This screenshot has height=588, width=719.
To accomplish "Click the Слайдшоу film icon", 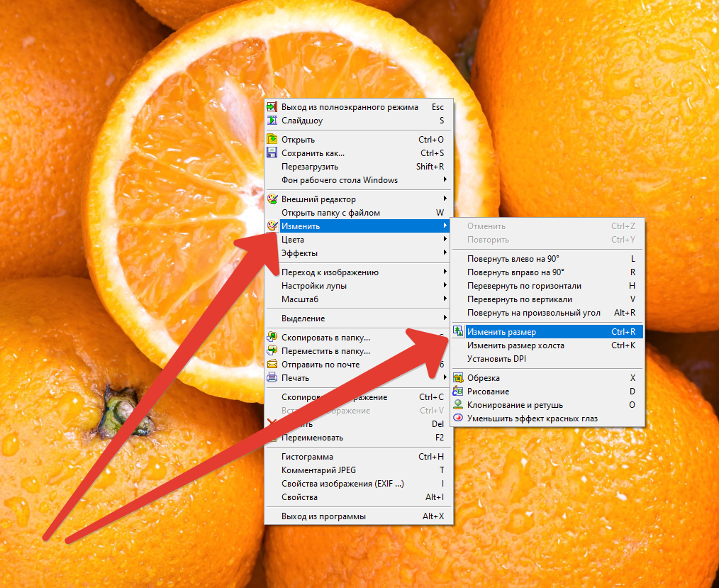I will (272, 120).
